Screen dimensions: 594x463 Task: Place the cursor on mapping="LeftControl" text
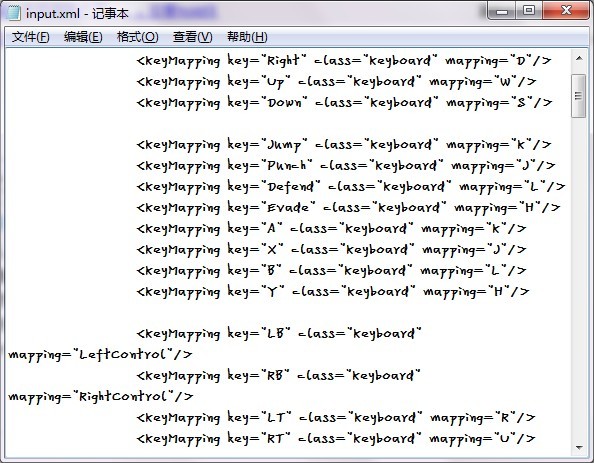pyautogui.click(x=100, y=355)
